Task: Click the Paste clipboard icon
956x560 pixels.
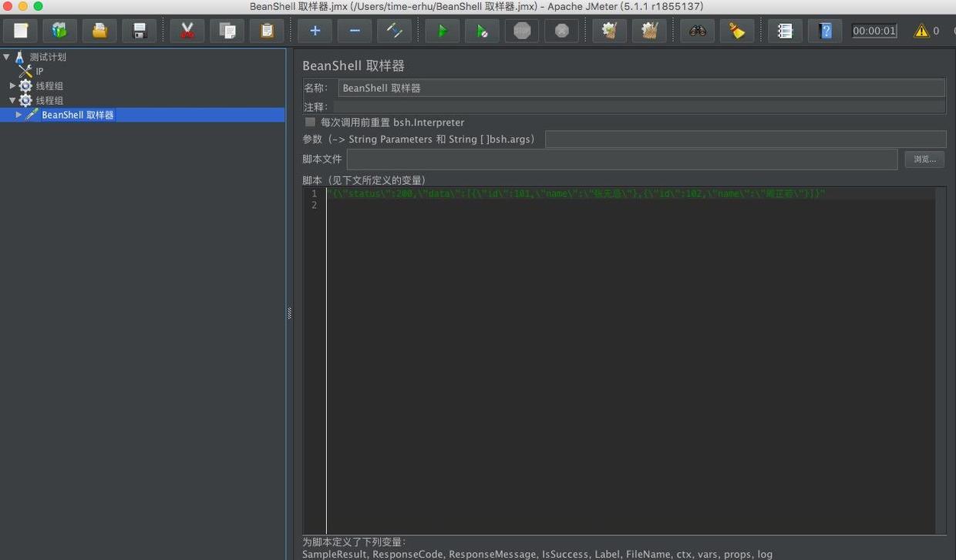Action: [x=267, y=31]
